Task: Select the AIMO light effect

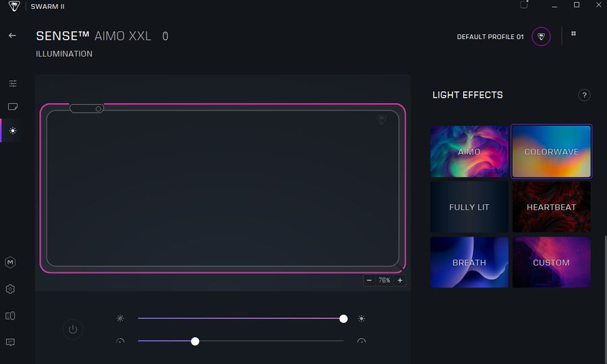Action: pos(469,151)
